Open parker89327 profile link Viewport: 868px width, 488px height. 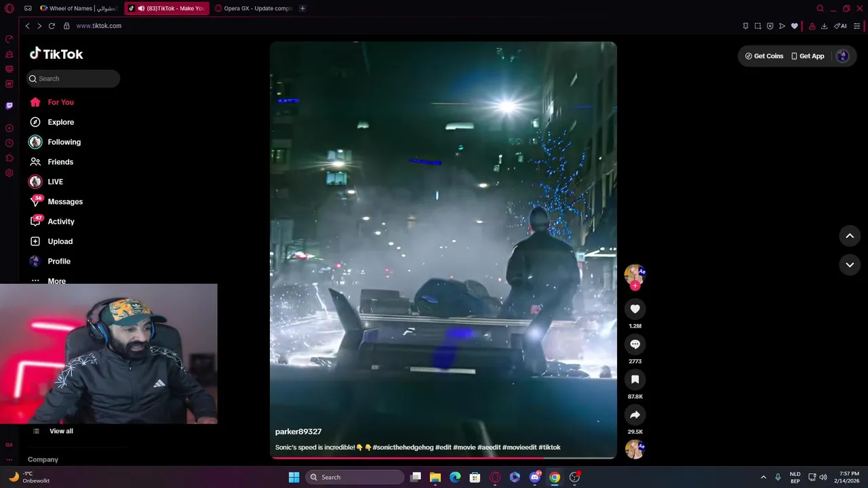[298, 432]
